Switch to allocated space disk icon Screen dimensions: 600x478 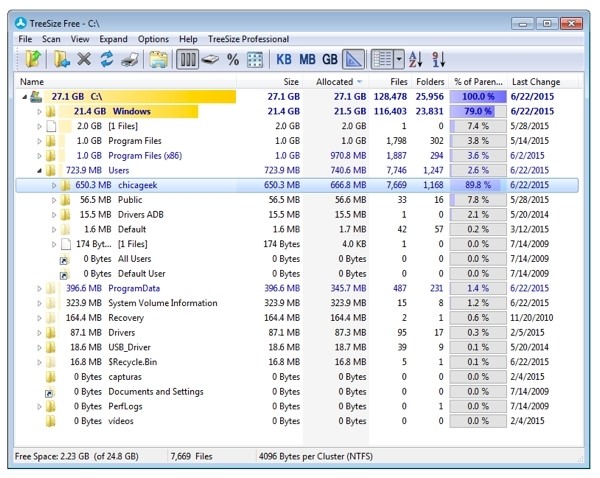point(210,60)
